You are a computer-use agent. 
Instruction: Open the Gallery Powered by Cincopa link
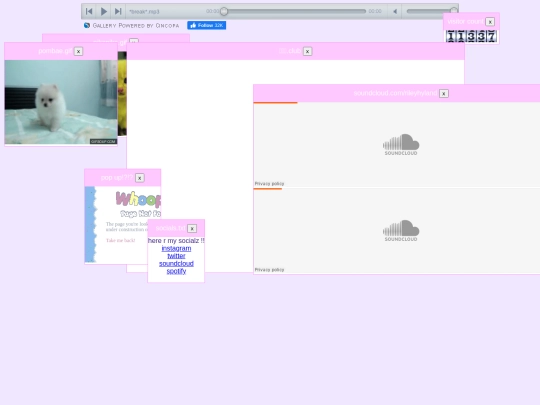[x=136, y=25]
